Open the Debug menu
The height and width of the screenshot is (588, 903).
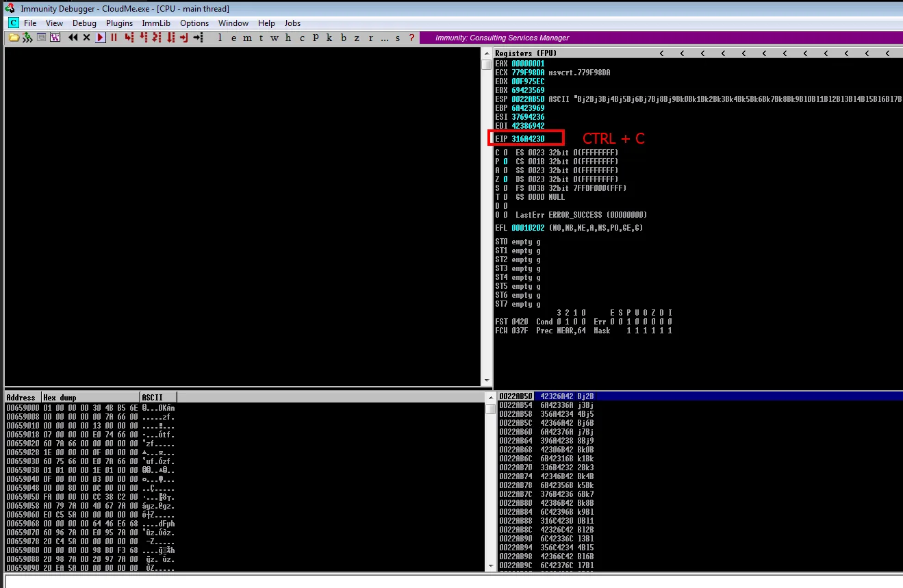click(84, 23)
